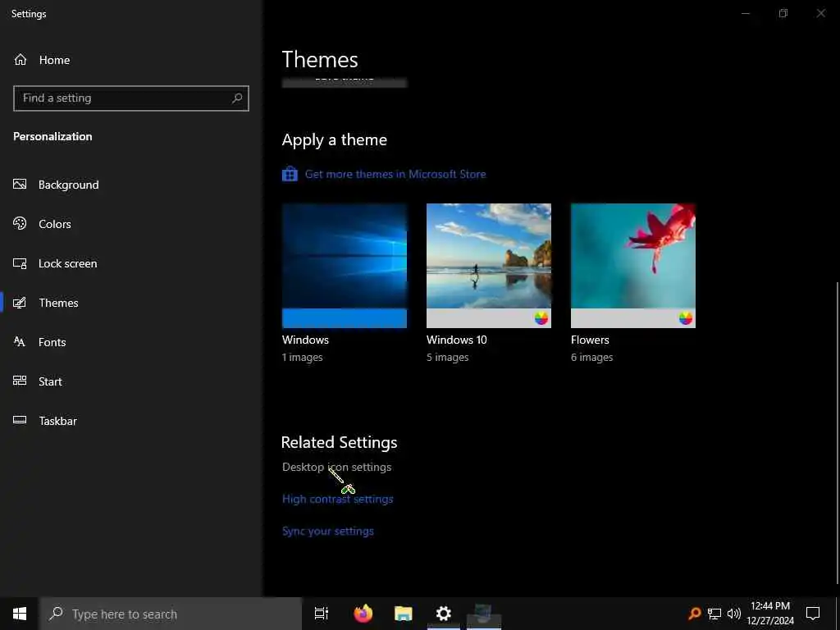Click the Themes brush icon
840x630 pixels.
20,303
